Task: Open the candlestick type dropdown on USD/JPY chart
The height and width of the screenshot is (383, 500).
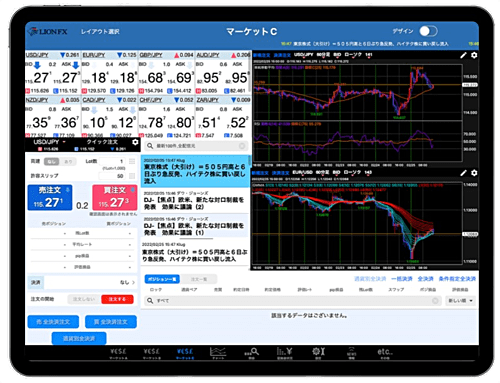Action: click(353, 54)
